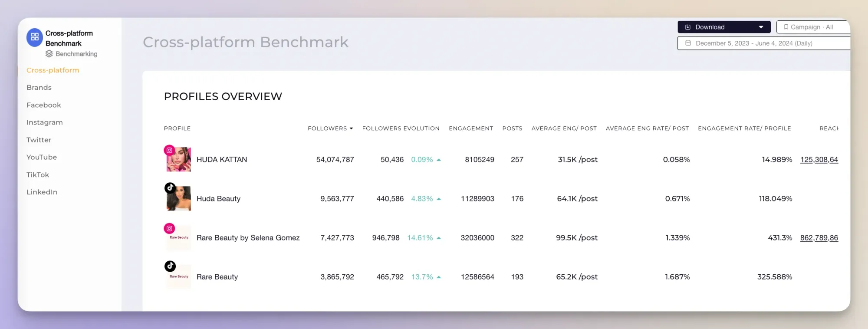Open LinkedIn in the sidebar
Screen dimensions: 868x329
[x=42, y=192]
